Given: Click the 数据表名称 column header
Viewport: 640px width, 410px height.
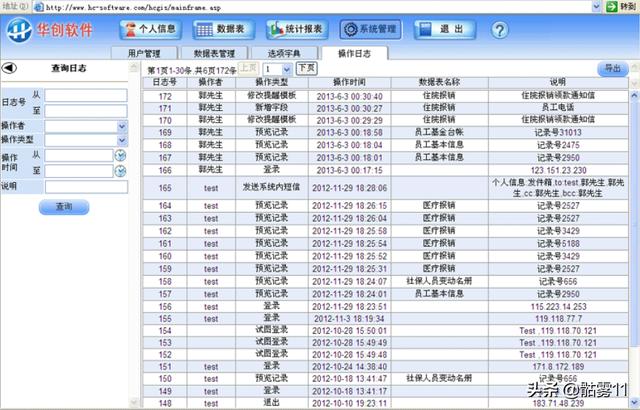Looking at the screenshot, I should pyautogui.click(x=439, y=82).
